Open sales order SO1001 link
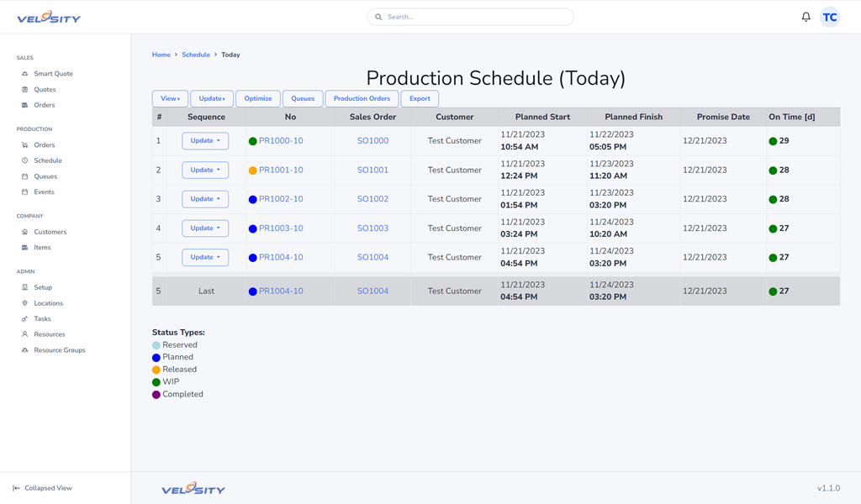 [x=372, y=170]
